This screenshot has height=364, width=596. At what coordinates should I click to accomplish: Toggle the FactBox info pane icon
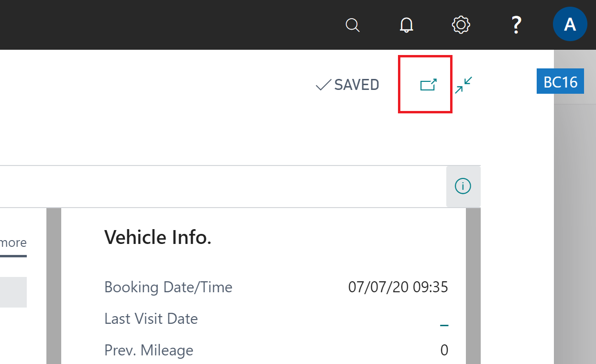tap(463, 187)
